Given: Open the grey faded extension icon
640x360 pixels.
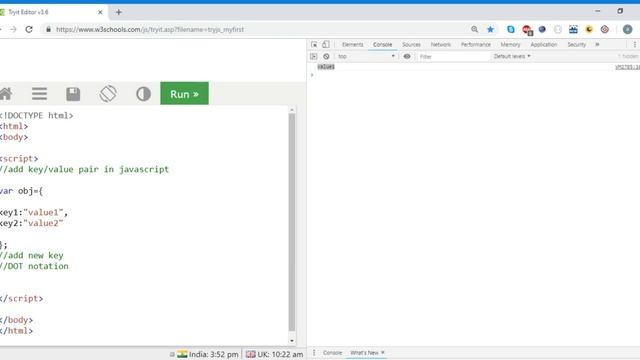Looking at the screenshot, I should tap(558, 29).
